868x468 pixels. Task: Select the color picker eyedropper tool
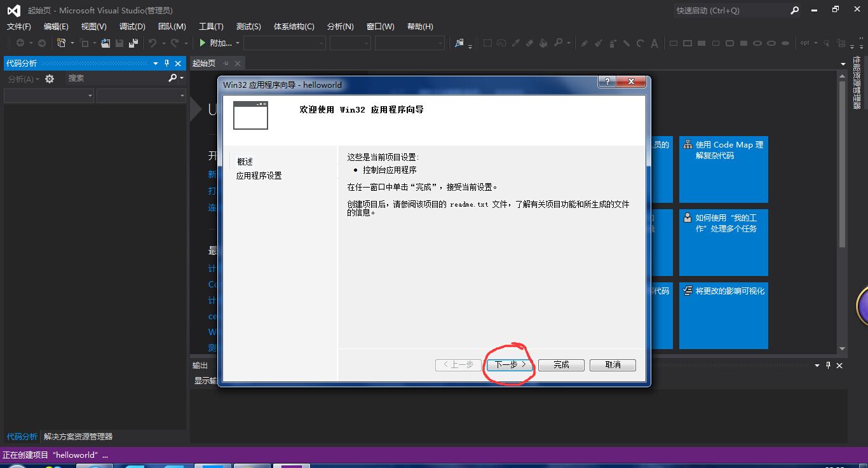point(515,43)
